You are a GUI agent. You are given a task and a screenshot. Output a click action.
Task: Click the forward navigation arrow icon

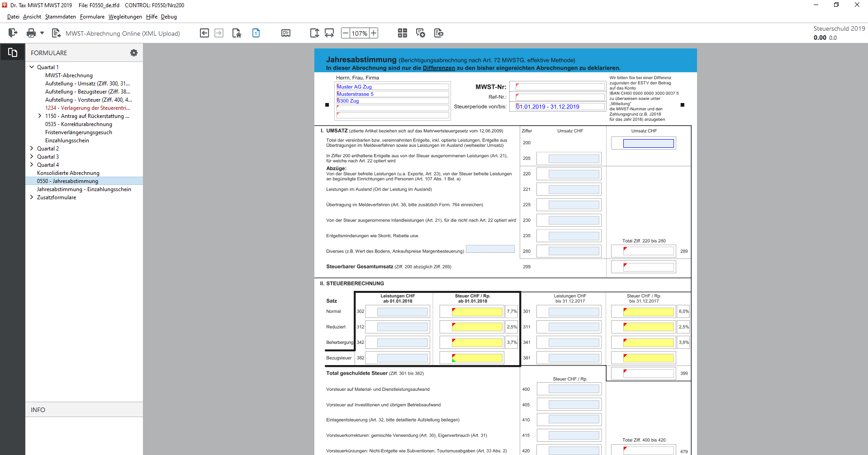pyautogui.click(x=219, y=33)
